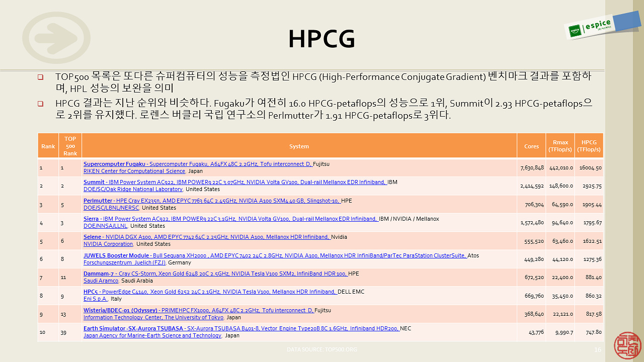Open the Summit IBM Power System link
This screenshot has width=644, height=362.
pos(235,182)
